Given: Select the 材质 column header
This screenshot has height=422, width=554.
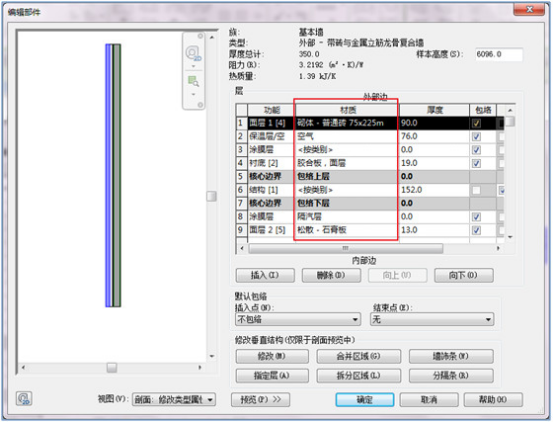Looking at the screenshot, I should click(x=348, y=110).
